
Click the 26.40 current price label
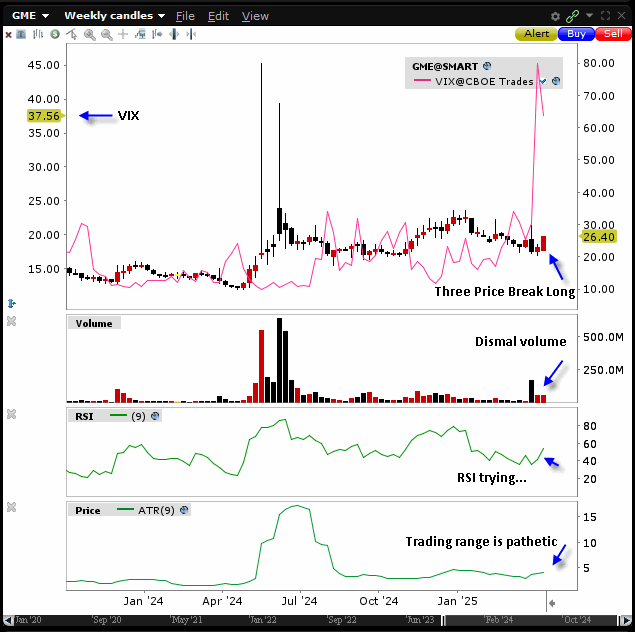[599, 237]
